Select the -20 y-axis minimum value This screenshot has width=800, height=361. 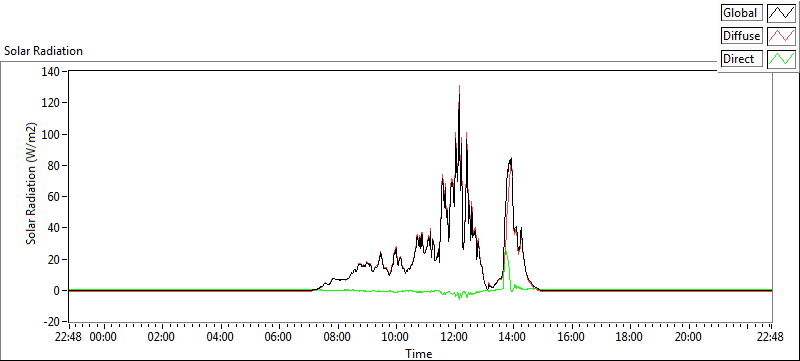click(x=52, y=322)
